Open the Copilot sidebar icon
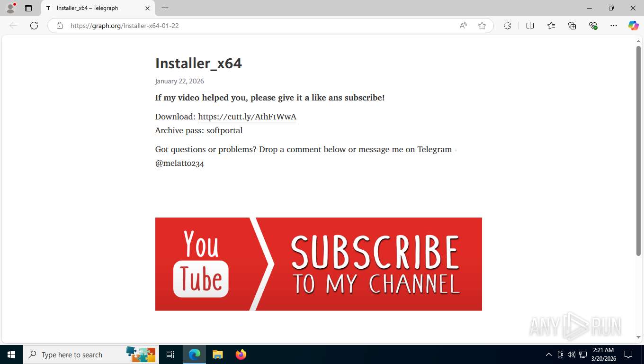The width and height of the screenshot is (644, 364). 633,26
